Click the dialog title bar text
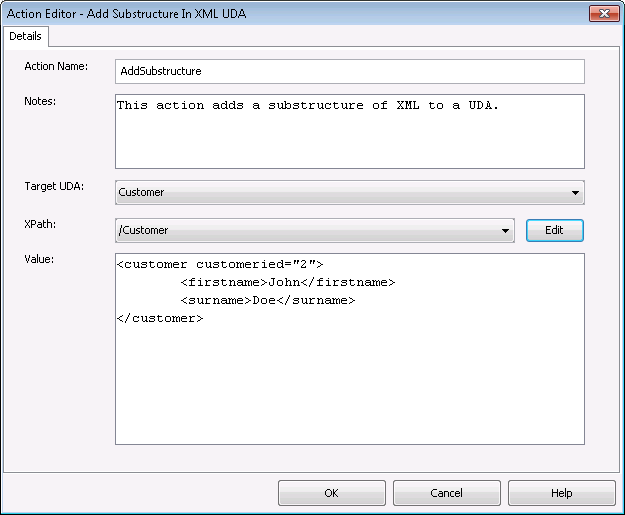 [126, 14]
